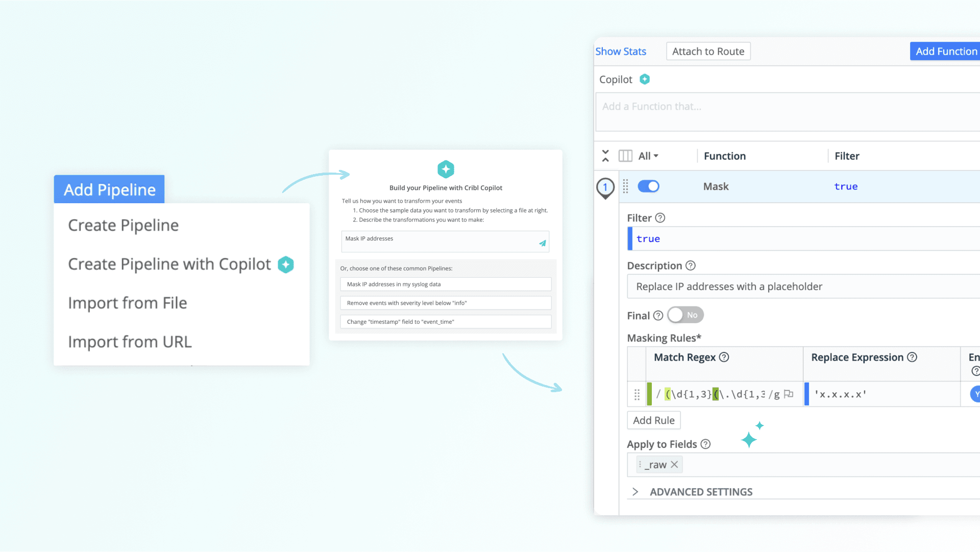
Task: Click the Filter help question mark icon
Action: tap(660, 218)
